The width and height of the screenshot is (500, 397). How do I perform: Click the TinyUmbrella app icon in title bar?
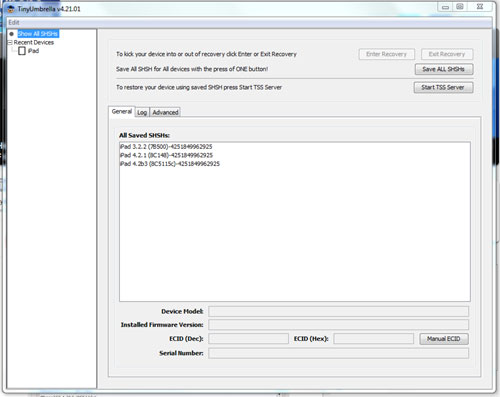[x=11, y=9]
